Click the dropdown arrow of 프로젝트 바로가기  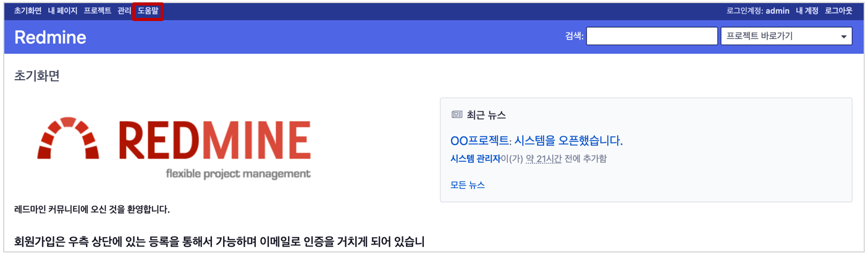click(843, 36)
